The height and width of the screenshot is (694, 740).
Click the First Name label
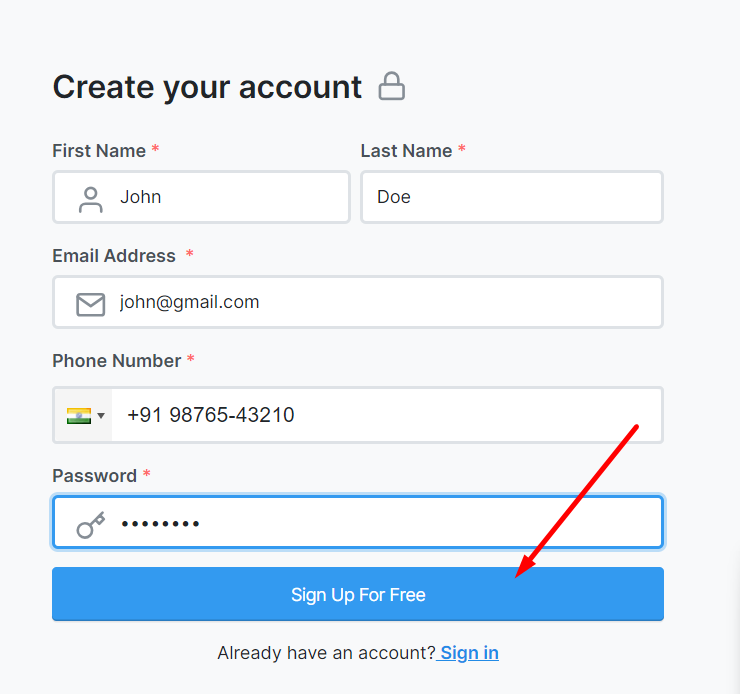99,151
